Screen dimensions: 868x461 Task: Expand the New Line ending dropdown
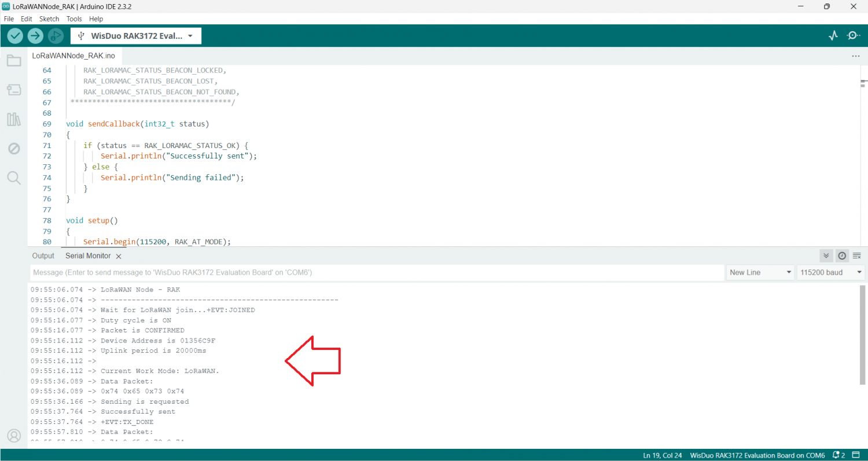760,272
